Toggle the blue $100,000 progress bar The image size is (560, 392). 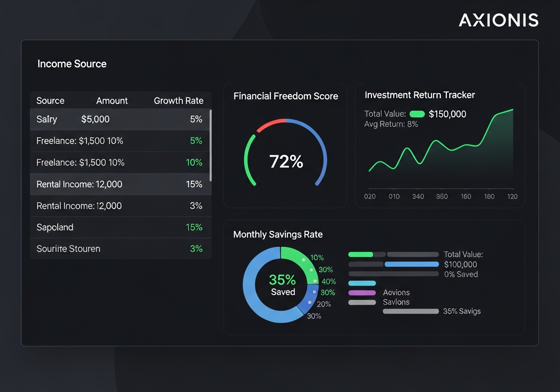[411, 264]
